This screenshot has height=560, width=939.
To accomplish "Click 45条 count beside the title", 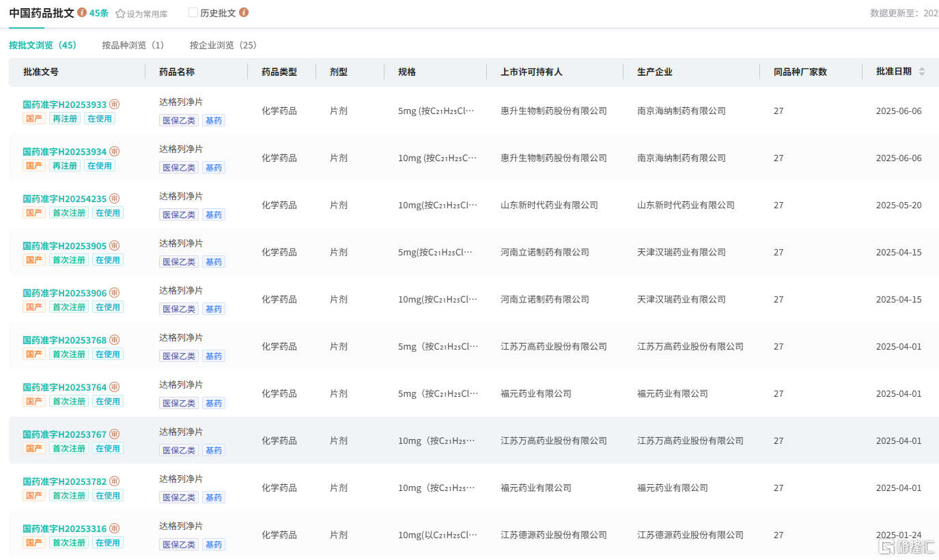I will pos(99,13).
